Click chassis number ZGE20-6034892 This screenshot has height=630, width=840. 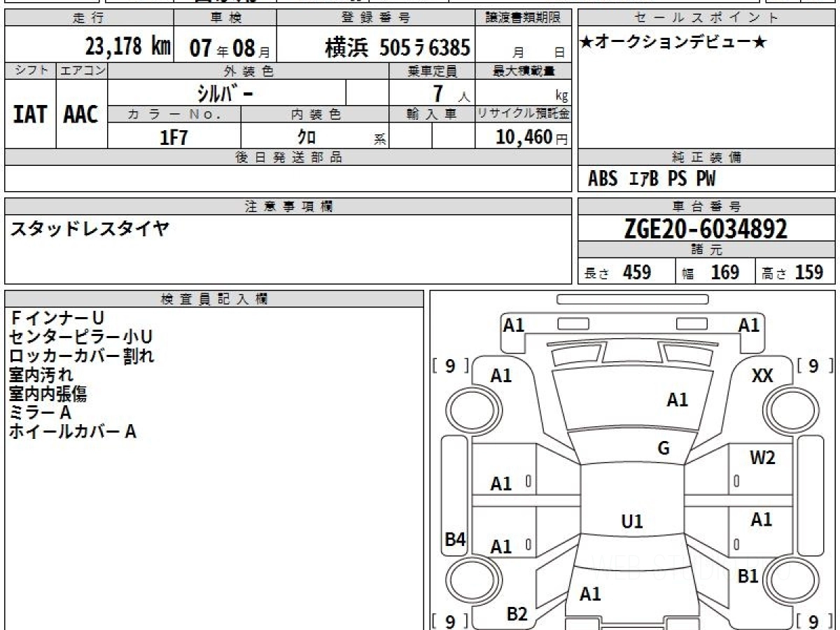[706, 228]
